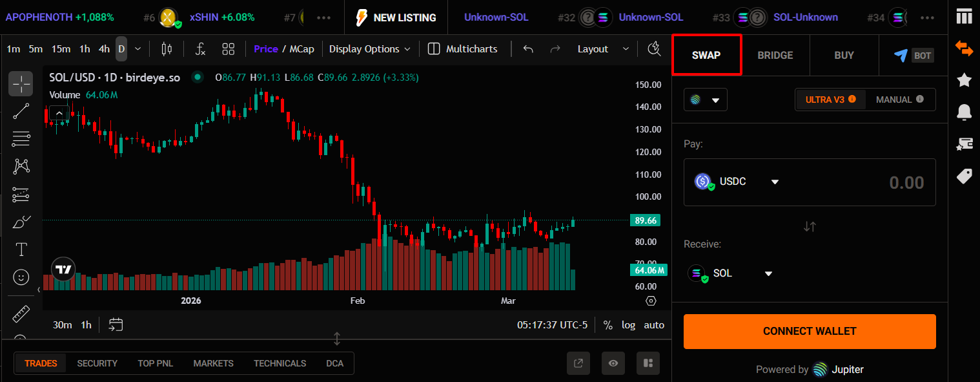Open the columns layout sidebar icon
The image size is (980, 382).
click(x=964, y=16)
